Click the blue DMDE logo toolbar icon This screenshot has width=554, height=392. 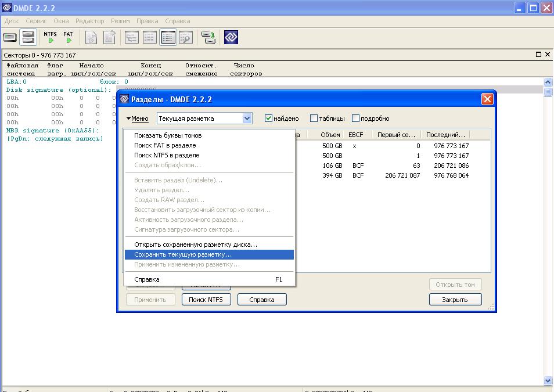point(231,38)
